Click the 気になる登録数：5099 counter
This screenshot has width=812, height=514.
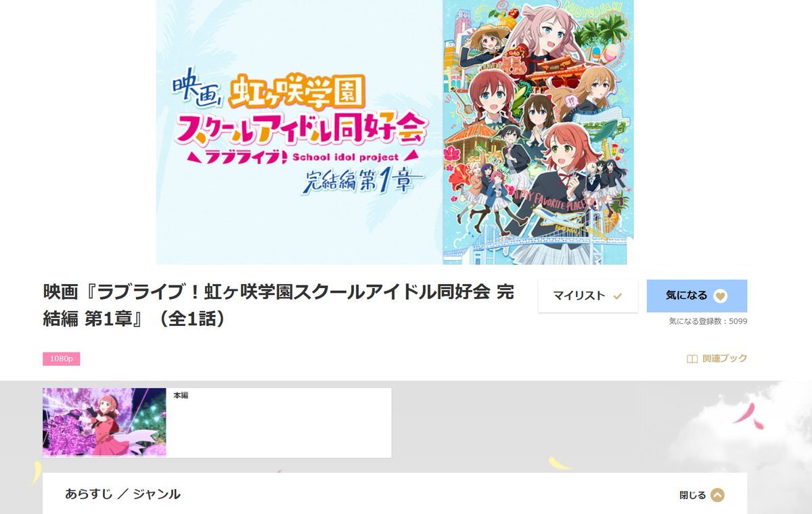(708, 321)
